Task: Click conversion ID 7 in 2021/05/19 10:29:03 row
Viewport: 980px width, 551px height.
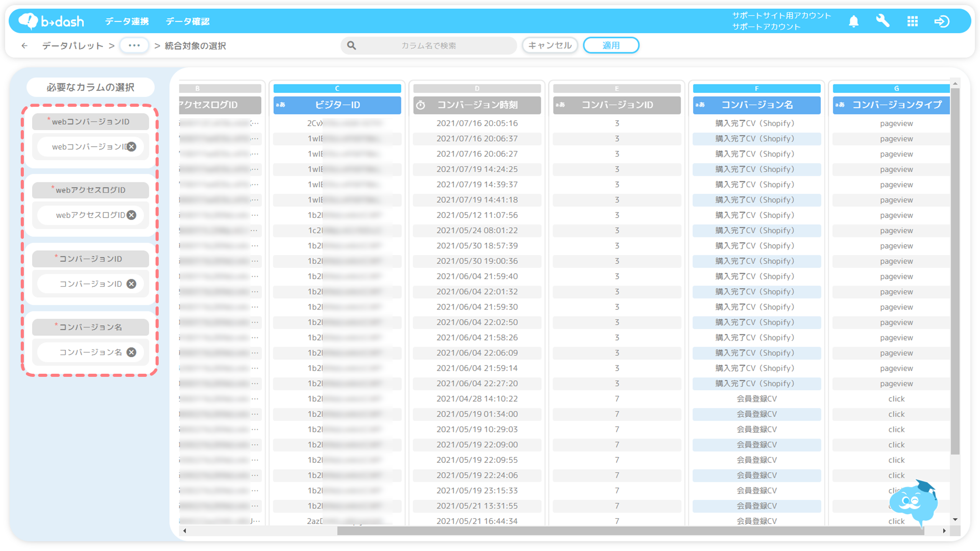Action: [617, 429]
